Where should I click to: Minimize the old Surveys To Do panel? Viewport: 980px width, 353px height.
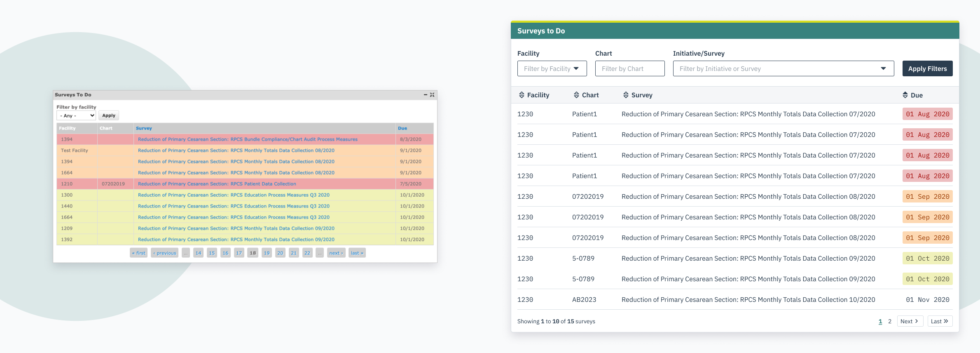click(426, 95)
